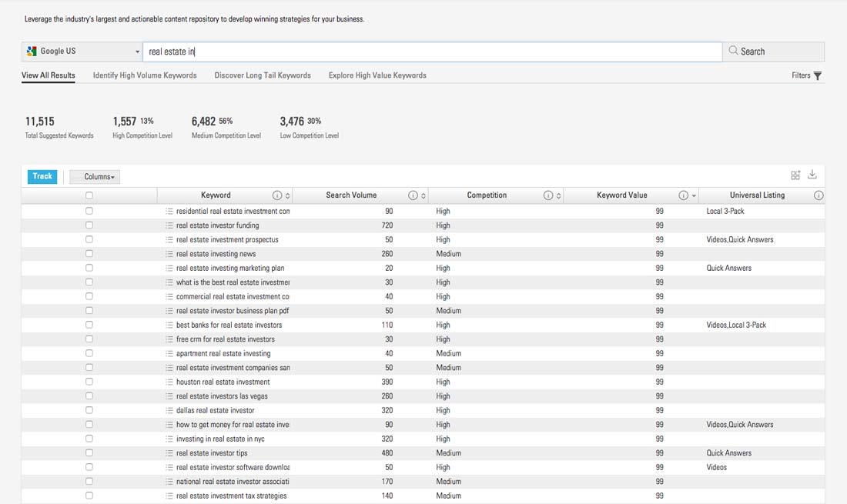Click the keyword search input field
The width and height of the screenshot is (847, 504).
[x=431, y=52]
